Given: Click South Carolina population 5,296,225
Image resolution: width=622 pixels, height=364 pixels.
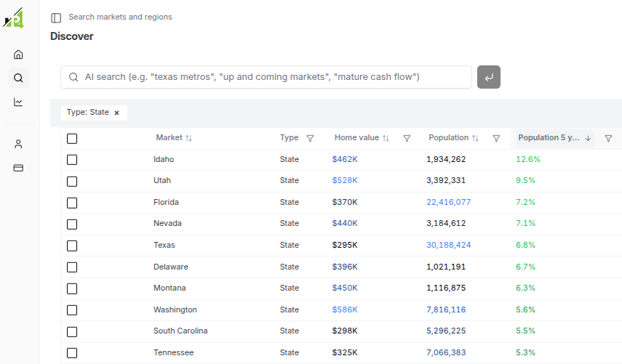Looking at the screenshot, I should tap(446, 331).
